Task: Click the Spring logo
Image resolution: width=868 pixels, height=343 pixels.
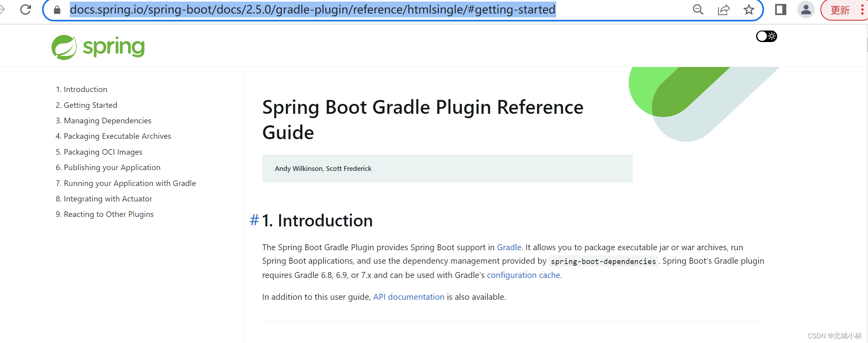Action: click(x=98, y=47)
